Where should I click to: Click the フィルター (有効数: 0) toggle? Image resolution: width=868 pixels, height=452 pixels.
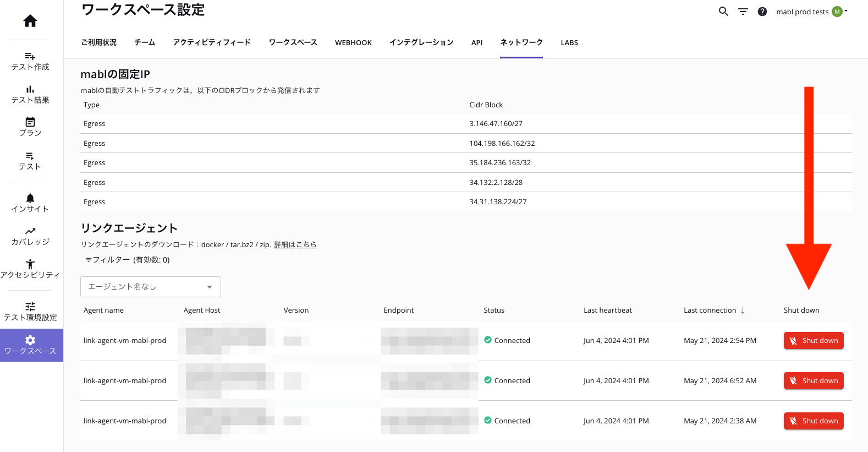pos(128,260)
